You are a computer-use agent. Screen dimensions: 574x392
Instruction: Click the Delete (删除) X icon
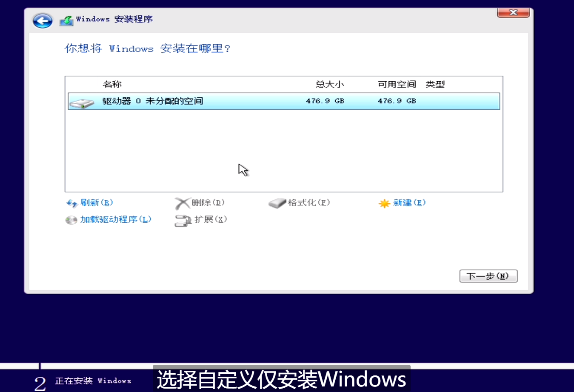[182, 203]
